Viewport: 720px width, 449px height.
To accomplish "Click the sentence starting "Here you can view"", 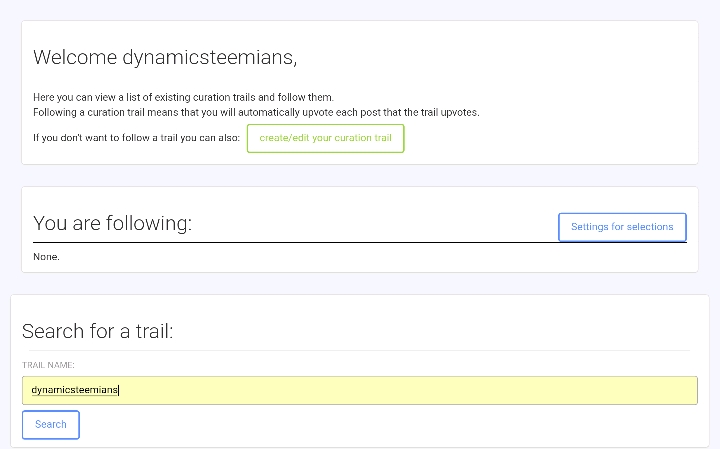I will [183, 97].
